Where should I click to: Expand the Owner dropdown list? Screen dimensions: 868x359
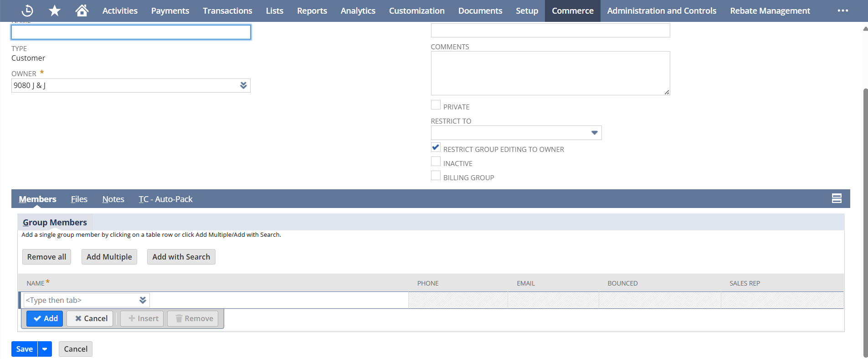click(x=243, y=85)
